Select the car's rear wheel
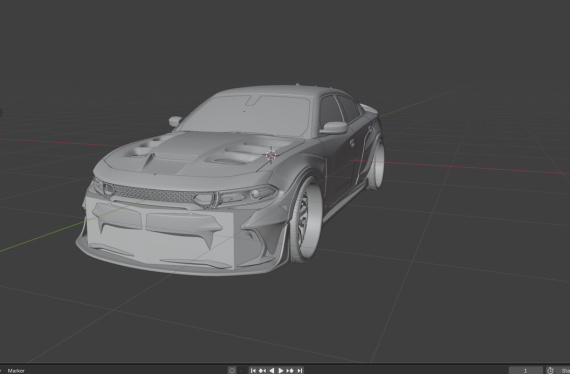The image size is (570, 374). point(377,165)
